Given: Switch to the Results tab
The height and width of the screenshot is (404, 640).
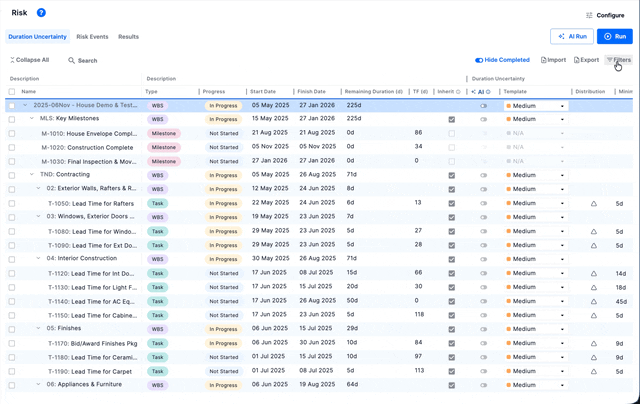Looking at the screenshot, I should [x=128, y=37].
